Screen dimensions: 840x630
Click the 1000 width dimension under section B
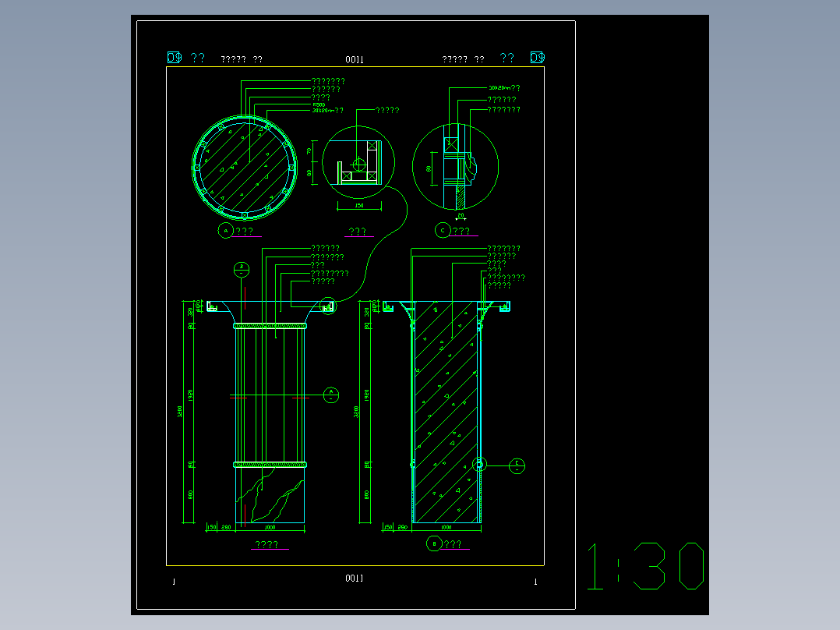pos(446,528)
